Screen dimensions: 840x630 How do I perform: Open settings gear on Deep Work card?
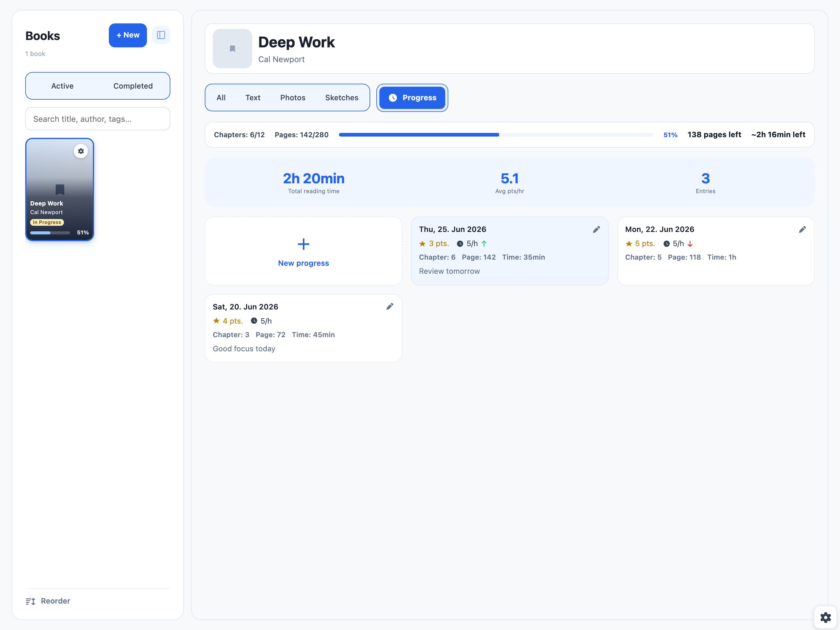[x=81, y=151]
